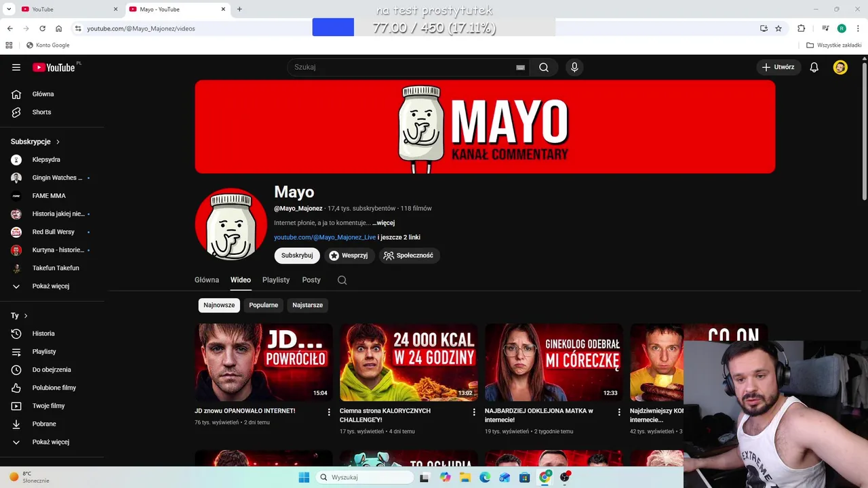Viewport: 868px width, 488px height.
Task: Open Wszystkie zakładki bookmarks folder
Action: [834, 45]
